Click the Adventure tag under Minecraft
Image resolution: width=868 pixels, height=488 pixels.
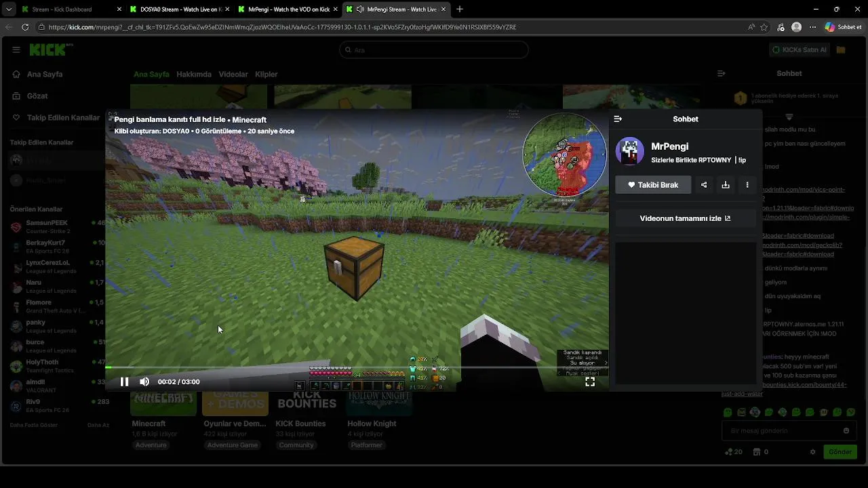tap(151, 445)
